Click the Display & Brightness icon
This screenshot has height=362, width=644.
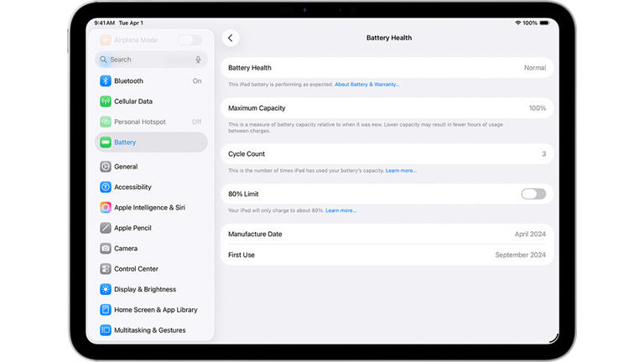point(106,289)
